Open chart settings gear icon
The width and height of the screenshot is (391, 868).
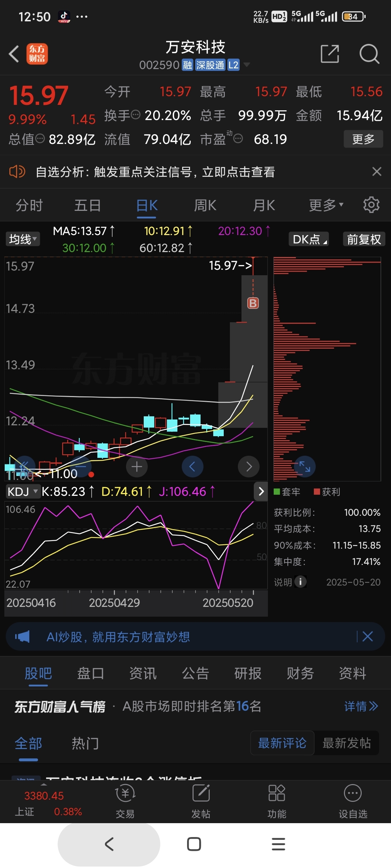point(371,205)
